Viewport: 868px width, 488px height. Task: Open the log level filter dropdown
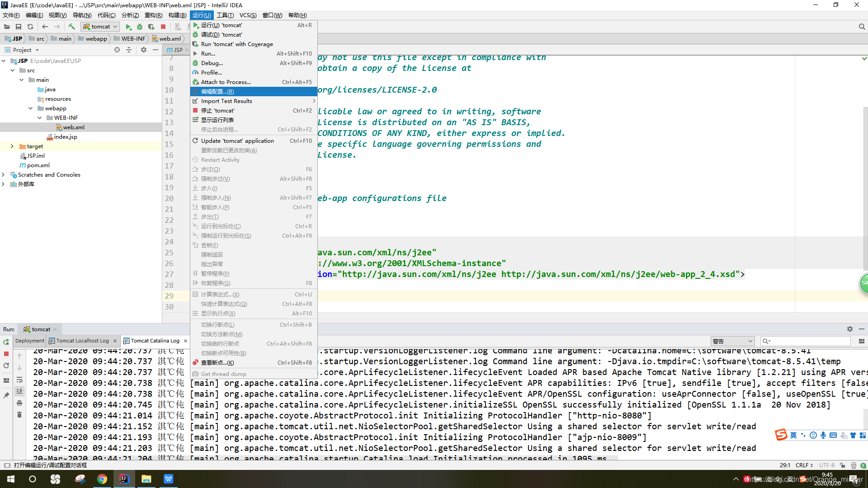(x=732, y=341)
